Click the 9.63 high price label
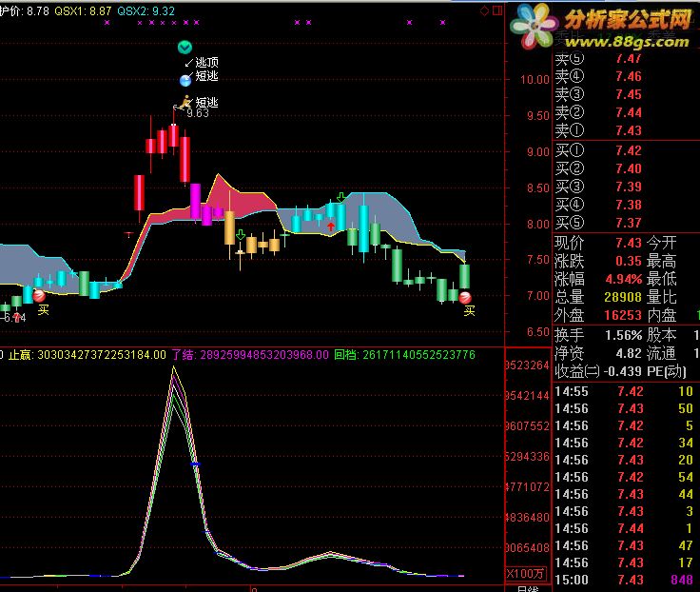Screen dimensions: 700x592 (198, 113)
